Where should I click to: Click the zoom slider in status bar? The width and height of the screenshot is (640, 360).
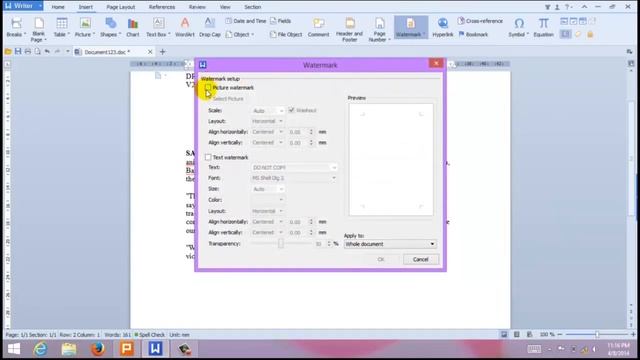tap(596, 334)
